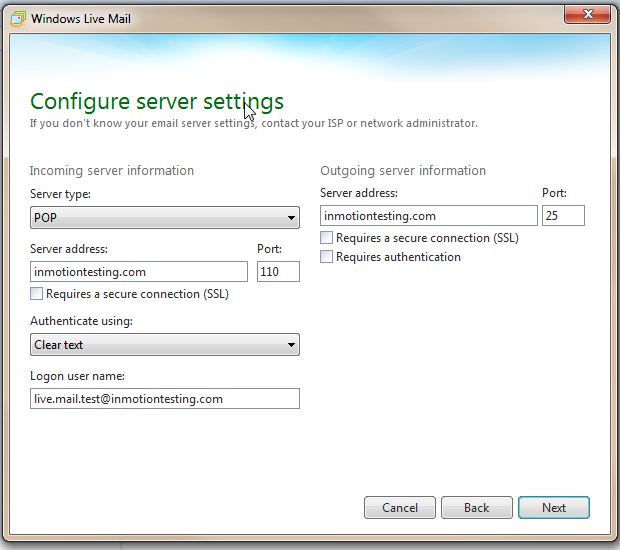Go back with the Back button
Screen dimensions: 620x550
pos(477,507)
